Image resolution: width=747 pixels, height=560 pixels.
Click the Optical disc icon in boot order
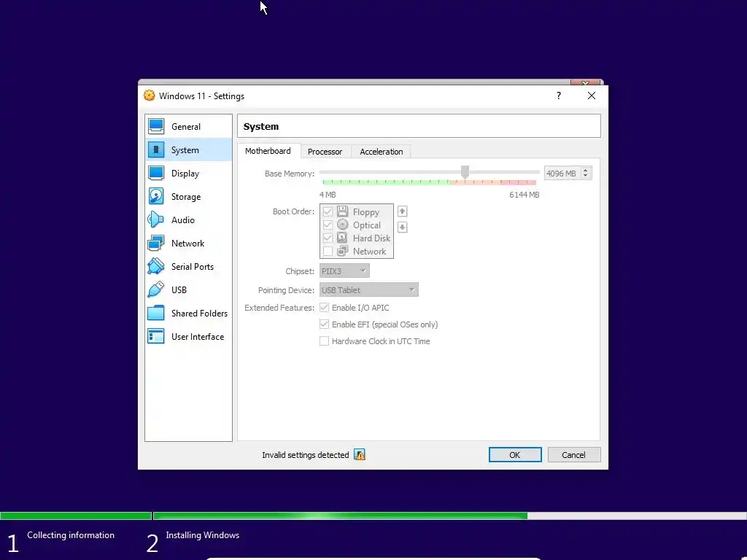click(x=343, y=225)
